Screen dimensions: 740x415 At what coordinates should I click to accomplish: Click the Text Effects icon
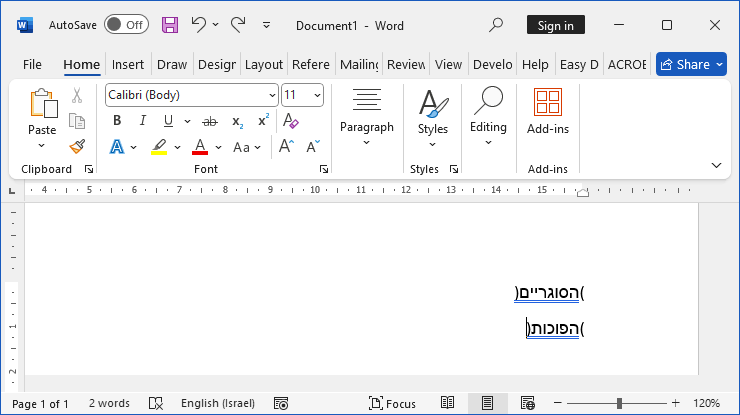click(117, 147)
